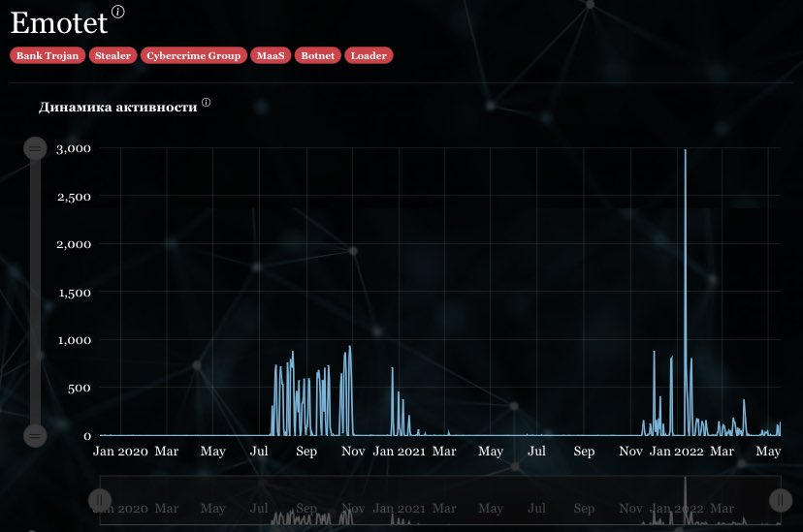Click the 3,000 y-axis label
Screen dimensions: 803x532
click(74, 149)
